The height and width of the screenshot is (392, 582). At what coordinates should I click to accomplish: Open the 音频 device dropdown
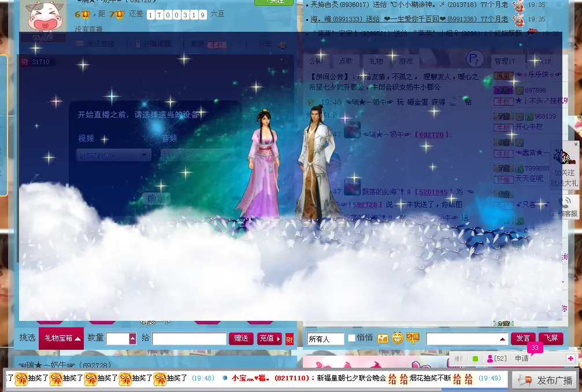click(x=199, y=155)
